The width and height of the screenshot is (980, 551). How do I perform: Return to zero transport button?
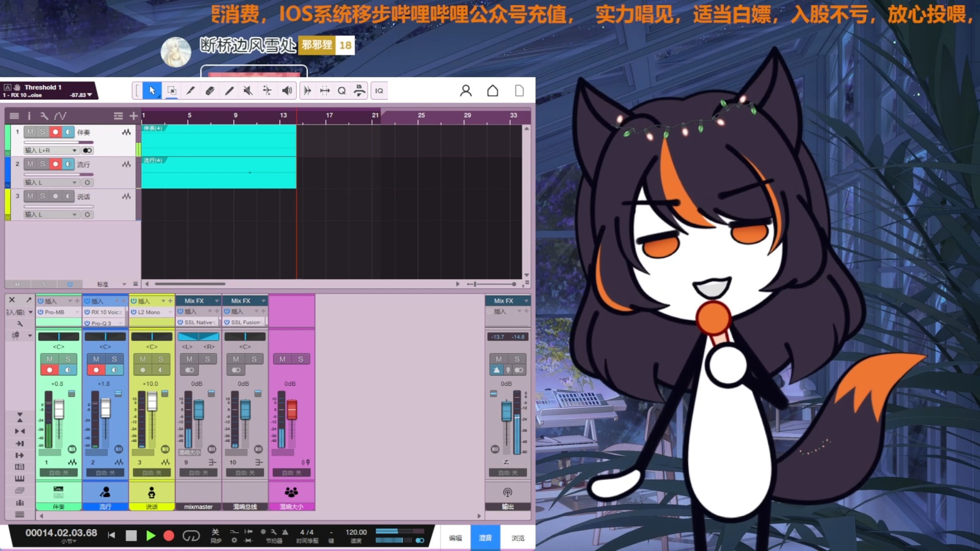pyautogui.click(x=111, y=535)
